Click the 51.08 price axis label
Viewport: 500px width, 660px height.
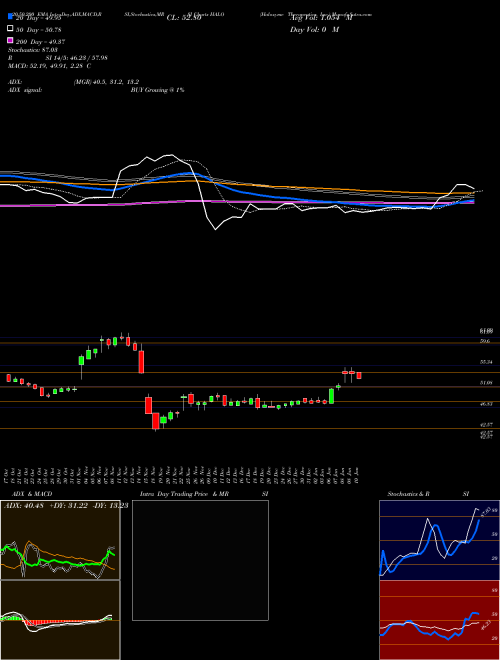[486, 383]
